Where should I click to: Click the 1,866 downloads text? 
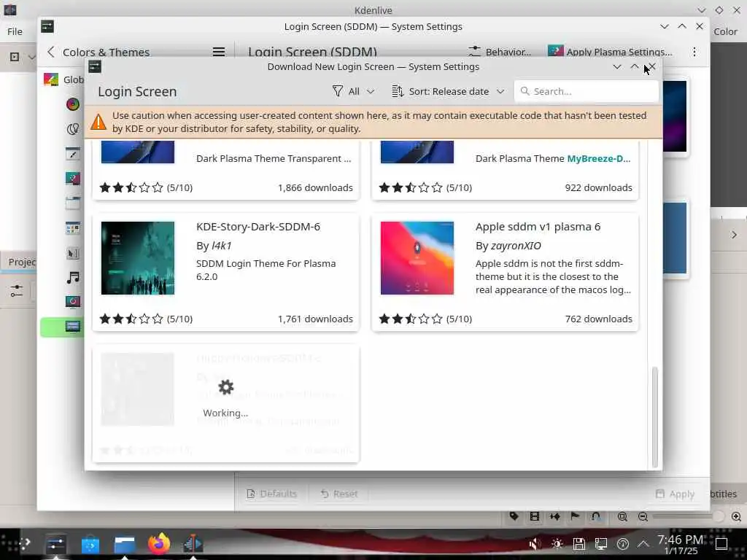point(315,187)
